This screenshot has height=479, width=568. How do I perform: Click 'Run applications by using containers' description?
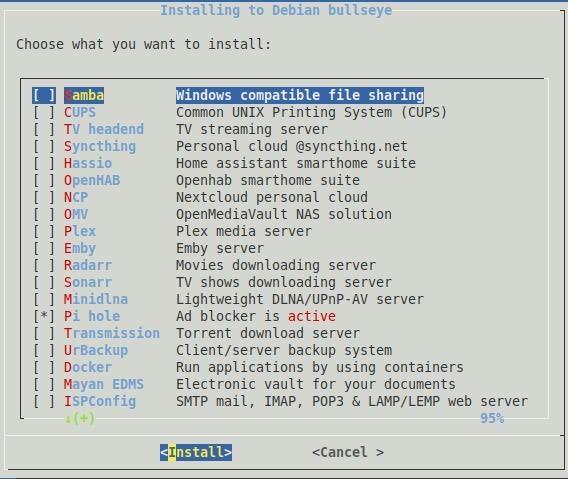[320, 367]
